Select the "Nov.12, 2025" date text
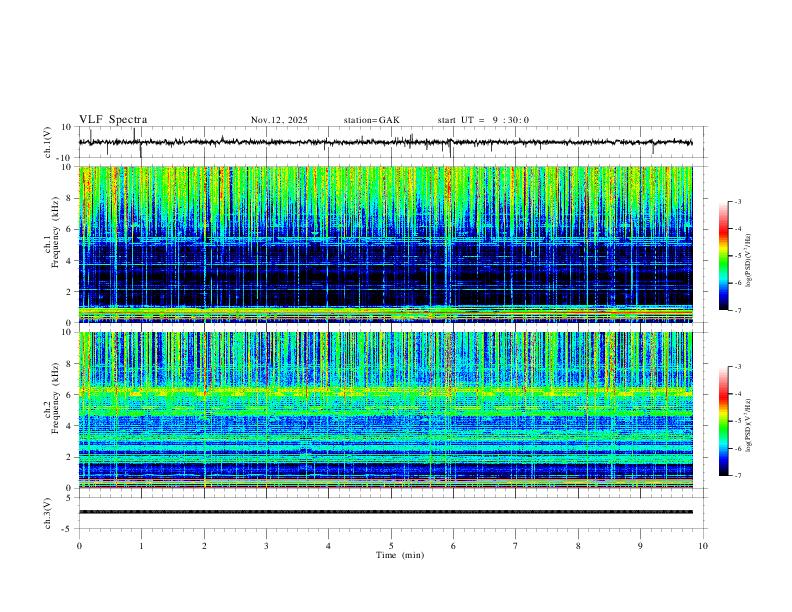The image size is (792, 612). pyautogui.click(x=279, y=120)
